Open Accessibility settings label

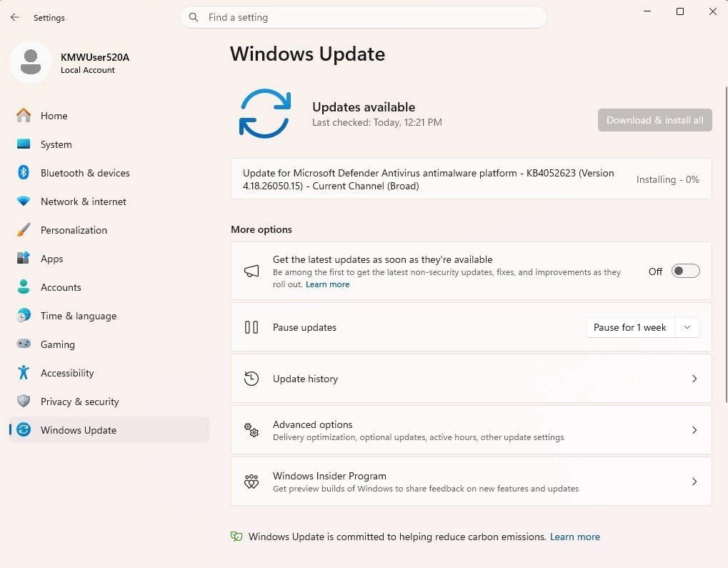(67, 373)
